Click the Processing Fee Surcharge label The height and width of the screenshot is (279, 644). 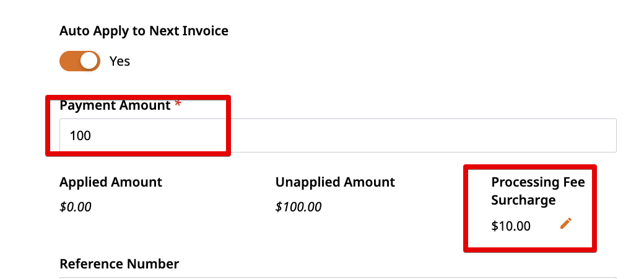tap(538, 191)
